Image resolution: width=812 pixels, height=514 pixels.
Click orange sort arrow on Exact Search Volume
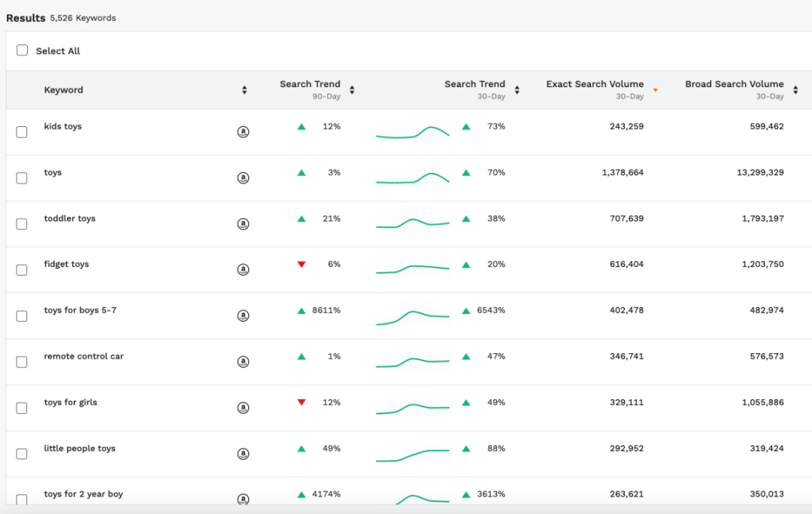[655, 90]
